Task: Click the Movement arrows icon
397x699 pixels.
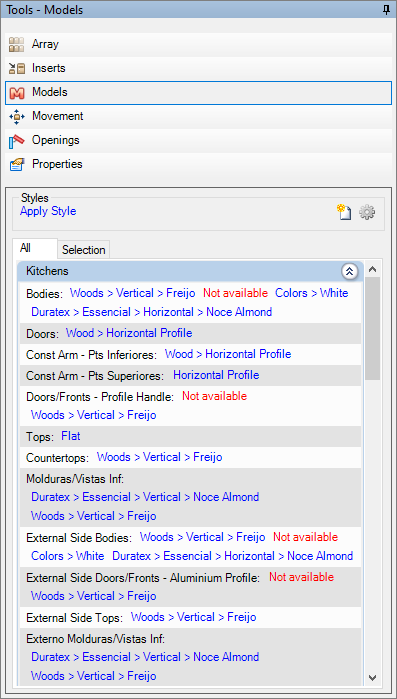Action: tap(16, 117)
